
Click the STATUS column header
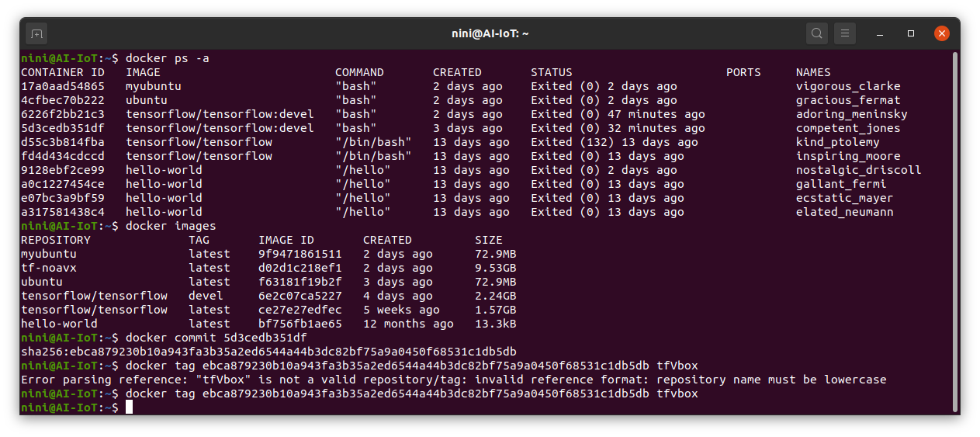pyautogui.click(x=552, y=72)
